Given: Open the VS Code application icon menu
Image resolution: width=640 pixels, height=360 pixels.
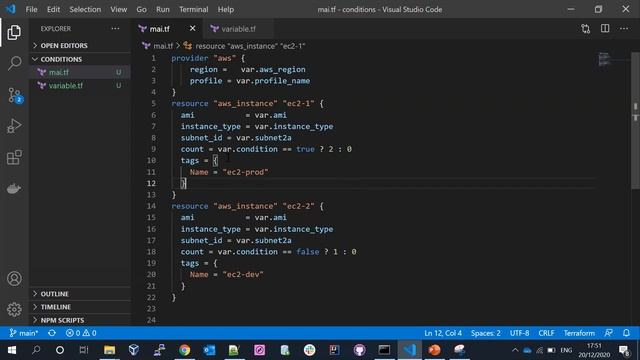Looking at the screenshot, I should (11, 9).
